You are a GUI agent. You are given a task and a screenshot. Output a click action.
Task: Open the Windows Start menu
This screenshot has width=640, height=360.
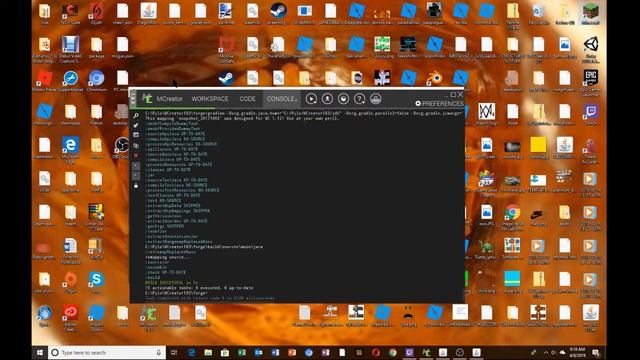[40, 352]
